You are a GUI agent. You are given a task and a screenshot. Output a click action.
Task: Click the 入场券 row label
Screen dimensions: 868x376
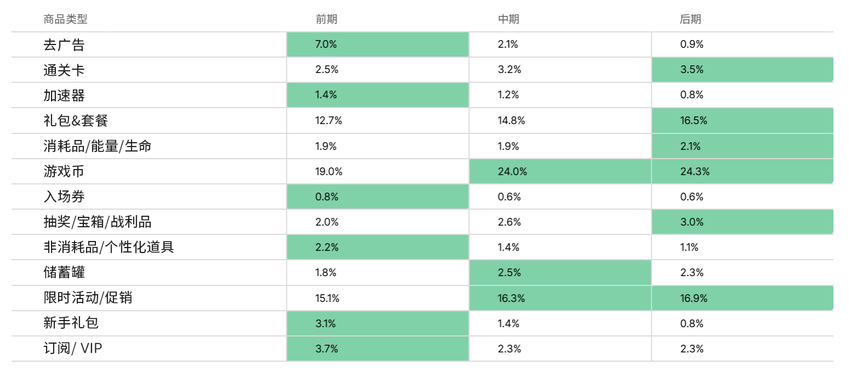point(64,197)
